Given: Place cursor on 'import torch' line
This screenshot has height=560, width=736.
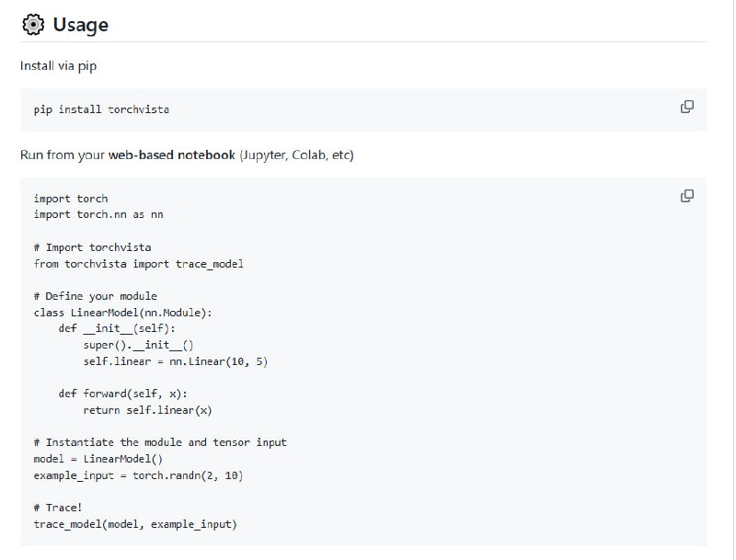Looking at the screenshot, I should pyautogui.click(x=71, y=199).
